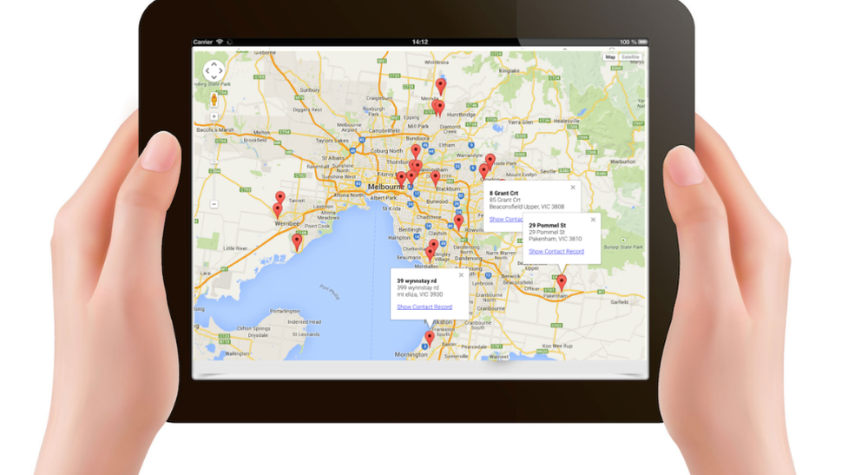
Task: Close the 39 wynnstay rd info window
Action: coord(461,275)
